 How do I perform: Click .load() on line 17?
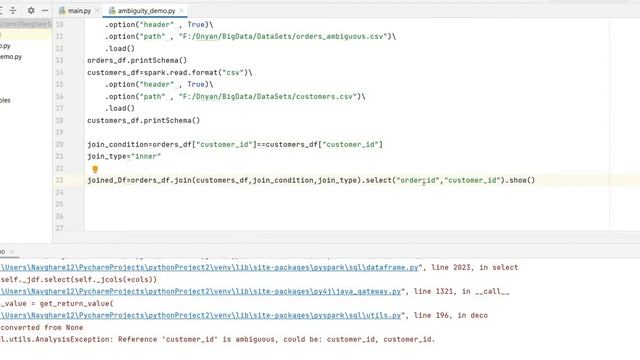coord(120,109)
